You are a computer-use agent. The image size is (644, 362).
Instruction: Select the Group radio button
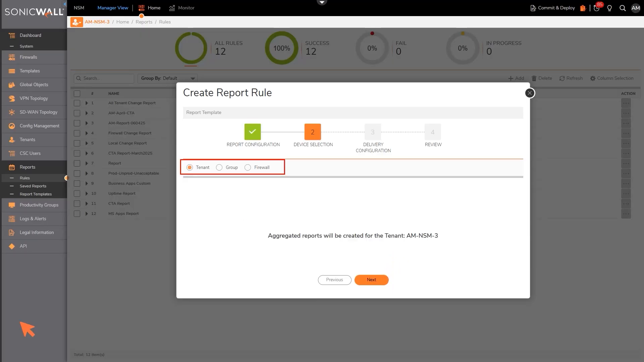click(x=219, y=168)
